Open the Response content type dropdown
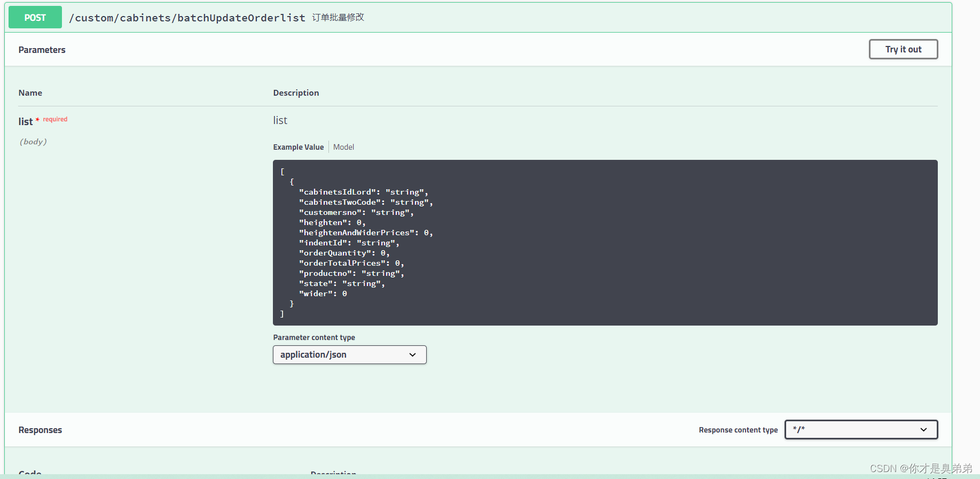980x479 pixels. [x=861, y=430]
